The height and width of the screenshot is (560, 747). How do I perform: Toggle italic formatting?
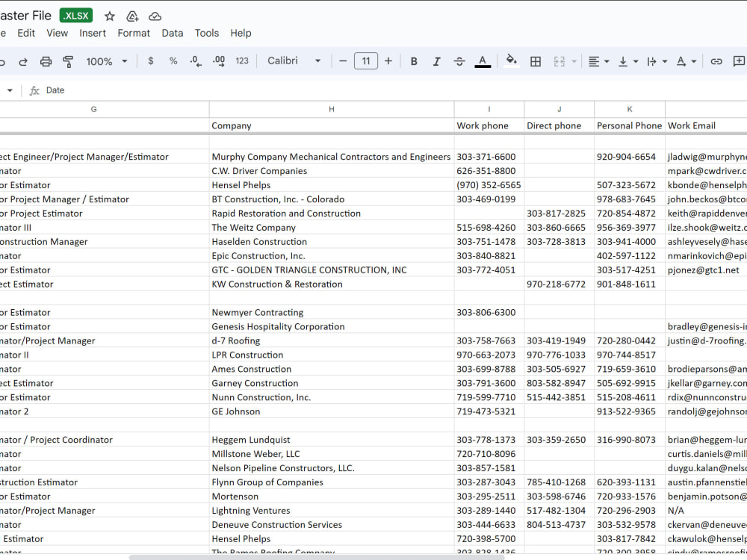(x=436, y=61)
